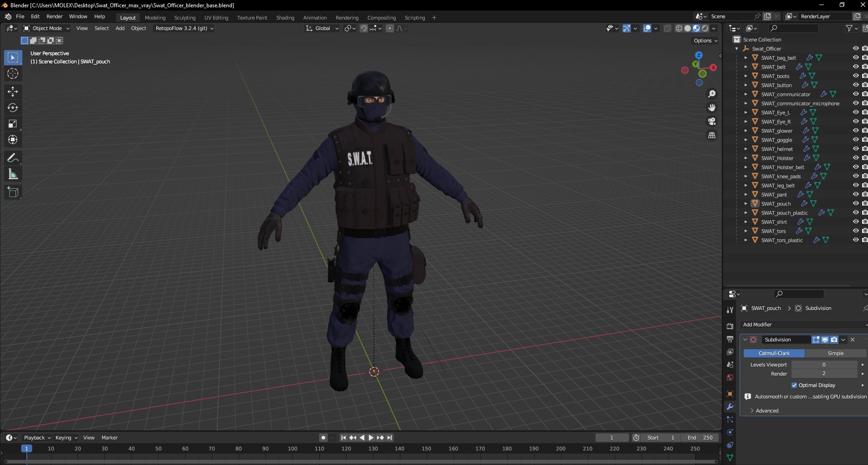Viewport: 868px width, 465px height.
Task: Select Catmull-Clark subdivision type
Action: tap(774, 353)
